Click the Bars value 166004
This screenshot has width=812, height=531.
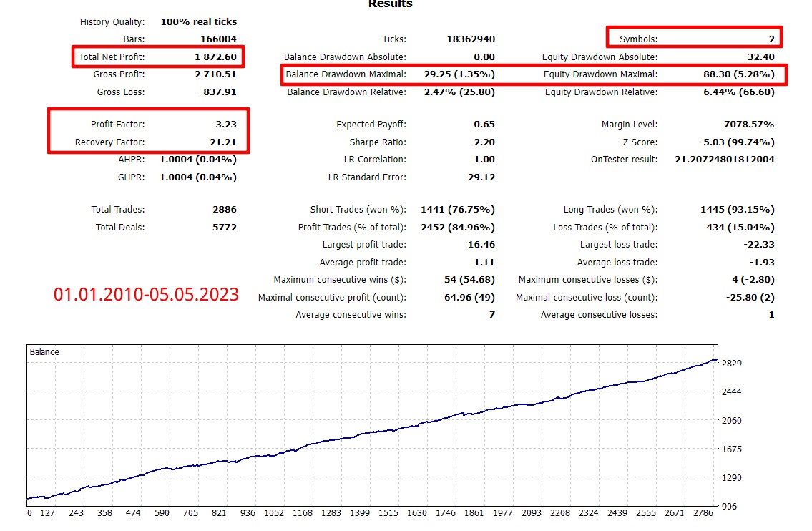tap(218, 39)
